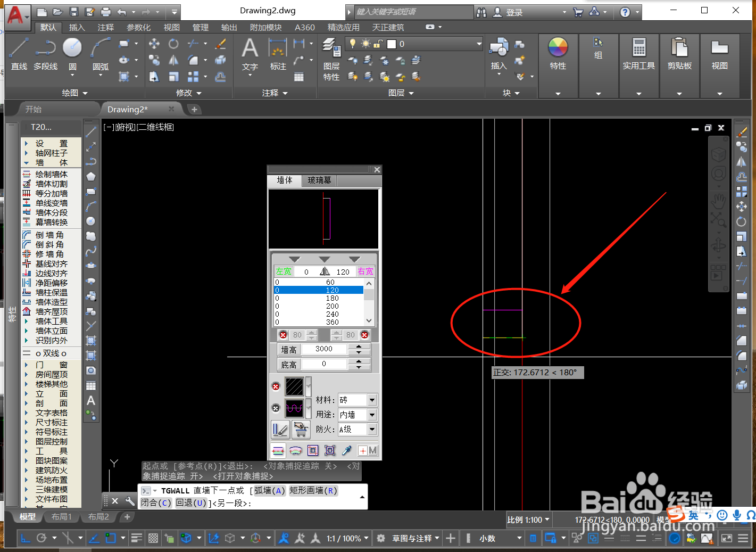Click the arc wall mode icon in dialog
This screenshot has width=756, height=552.
click(296, 451)
